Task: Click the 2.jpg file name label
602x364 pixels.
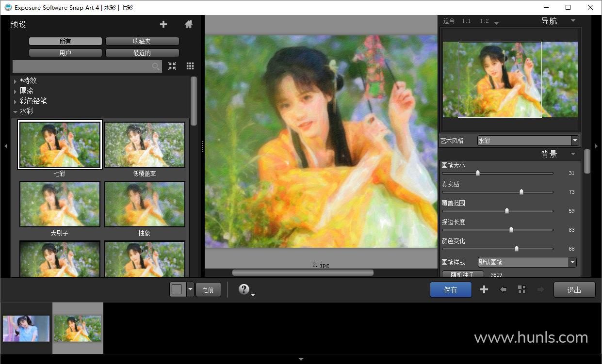Action: 321,265
